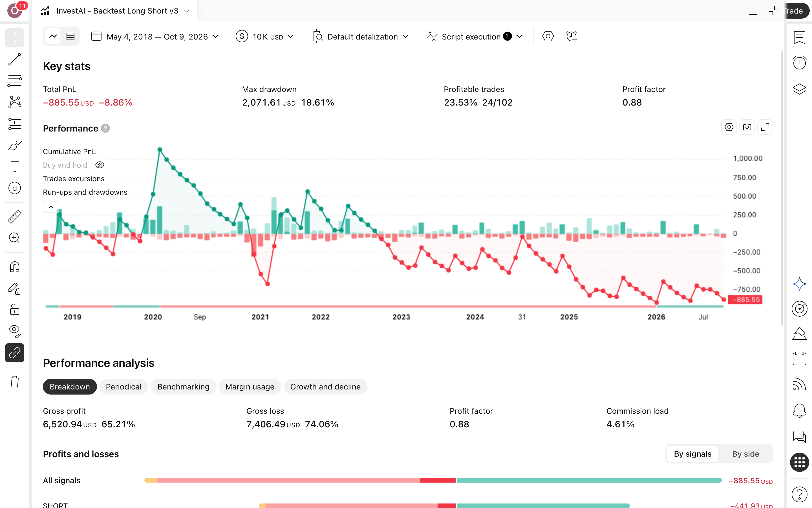Take a snapshot of the Performance chart
This screenshot has width=812, height=508.
pos(747,127)
